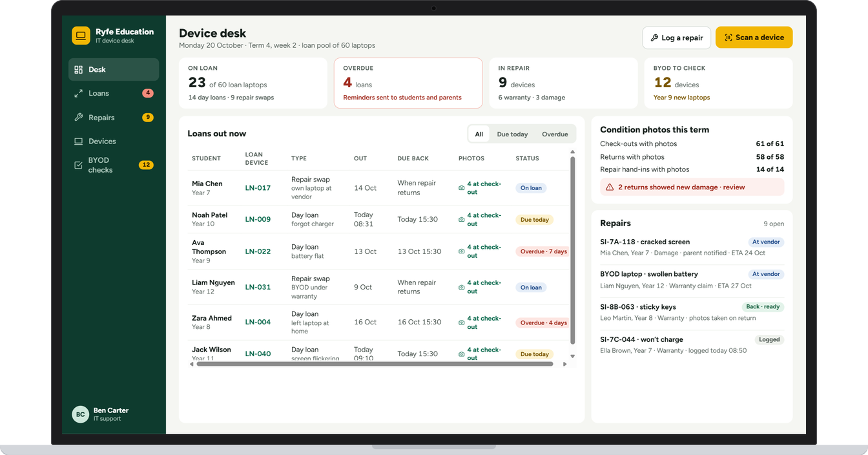Switch to the Overdue loans filter

click(x=555, y=134)
